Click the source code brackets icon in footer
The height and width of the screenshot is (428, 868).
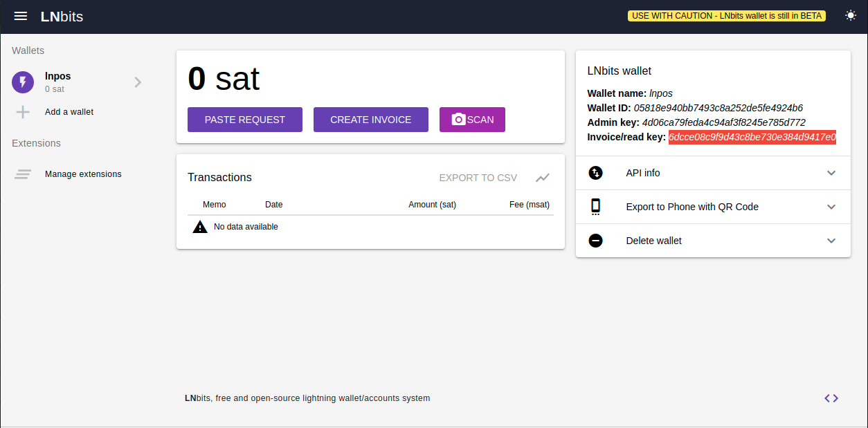[831, 398]
